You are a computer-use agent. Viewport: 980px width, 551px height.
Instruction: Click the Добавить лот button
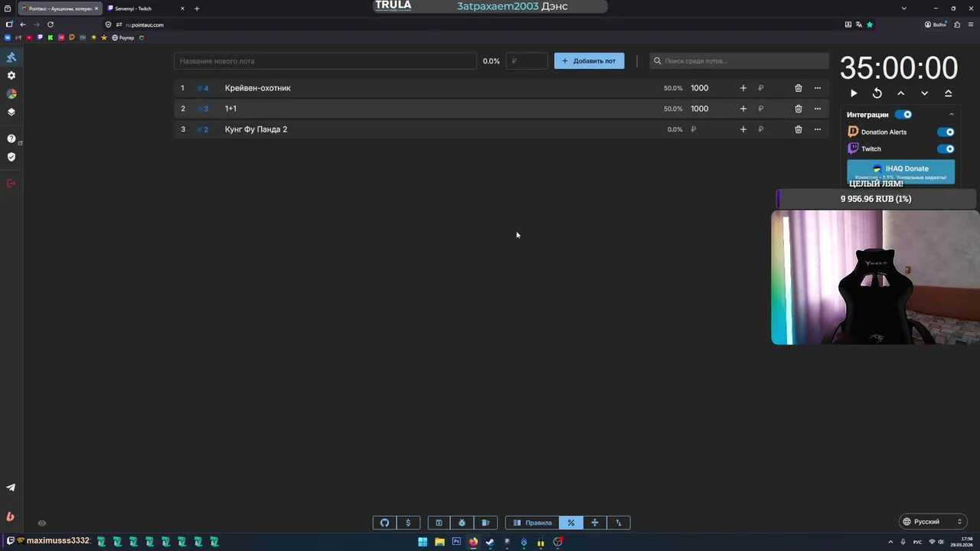coord(590,61)
